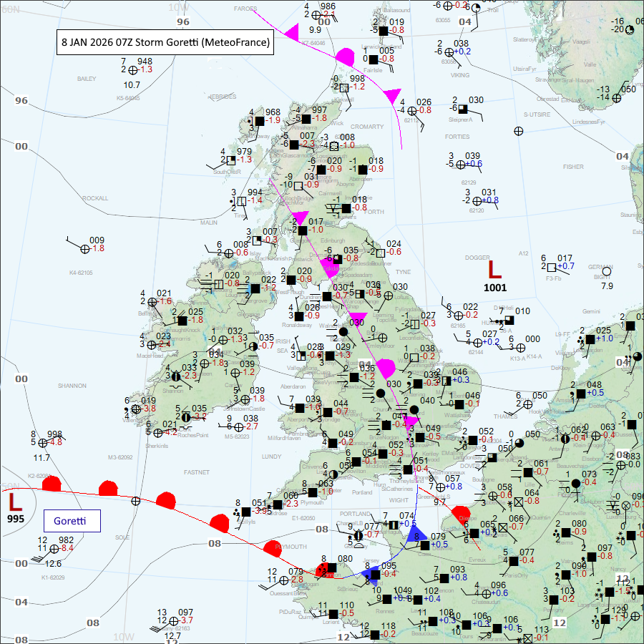Click the 10.7 sea temperature above K5-64045
644x644 pixels.
pyautogui.click(x=132, y=85)
